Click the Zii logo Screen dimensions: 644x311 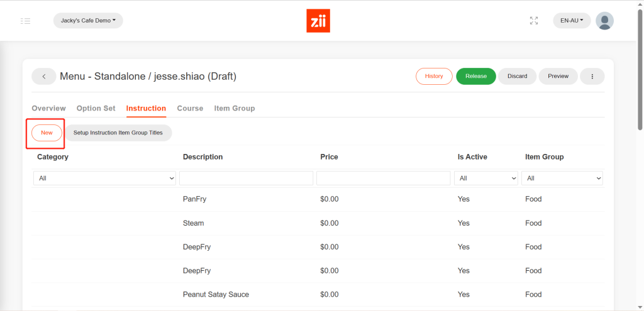(318, 21)
